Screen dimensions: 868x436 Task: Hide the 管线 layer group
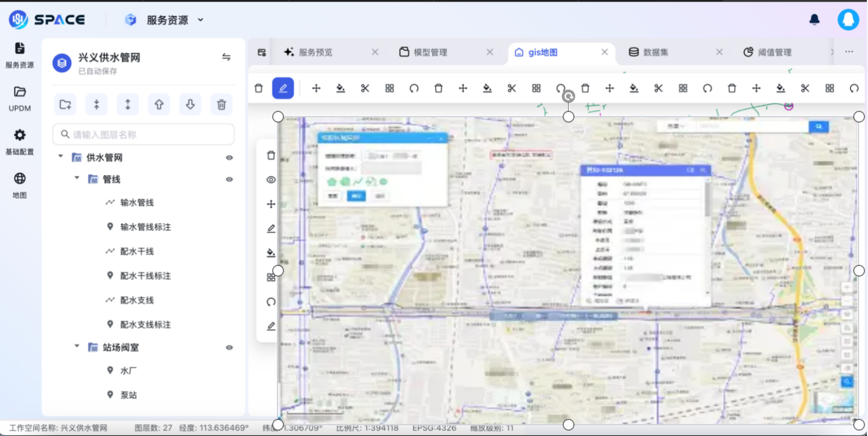[229, 179]
